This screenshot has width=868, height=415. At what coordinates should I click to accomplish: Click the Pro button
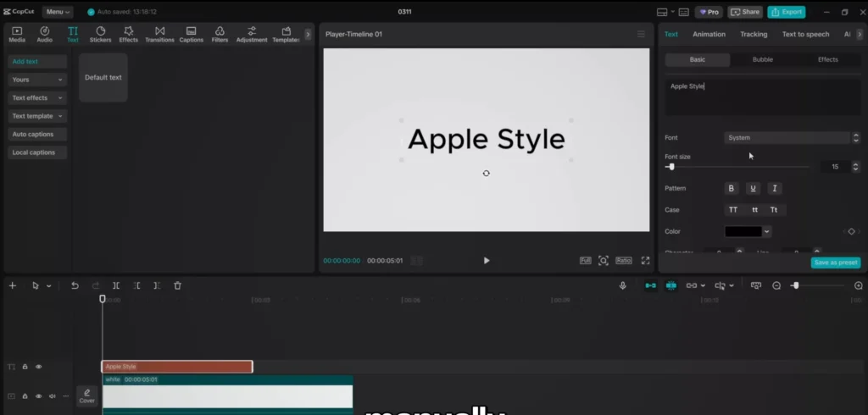709,12
